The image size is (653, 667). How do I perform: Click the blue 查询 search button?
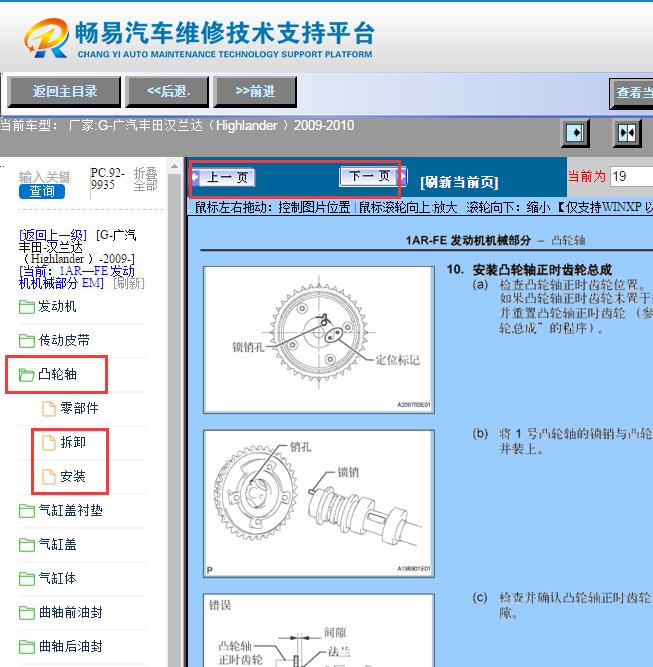42,191
